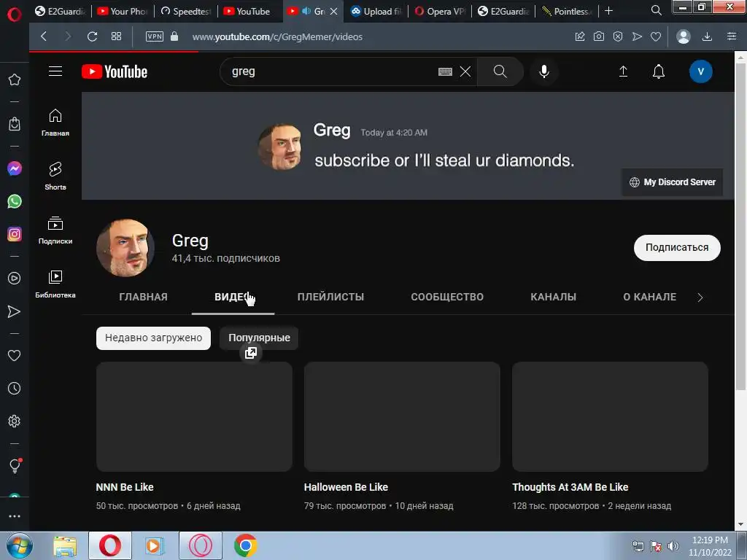Select the ГЛАВНАЯ channel tab
747x560 pixels.
[x=144, y=297]
